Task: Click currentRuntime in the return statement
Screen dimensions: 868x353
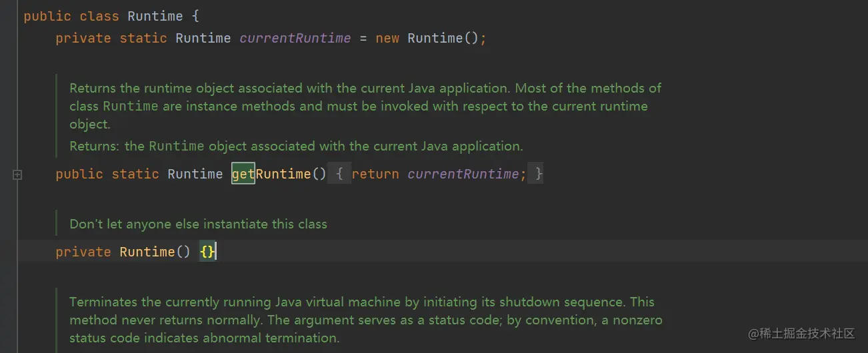Action: tap(463, 174)
